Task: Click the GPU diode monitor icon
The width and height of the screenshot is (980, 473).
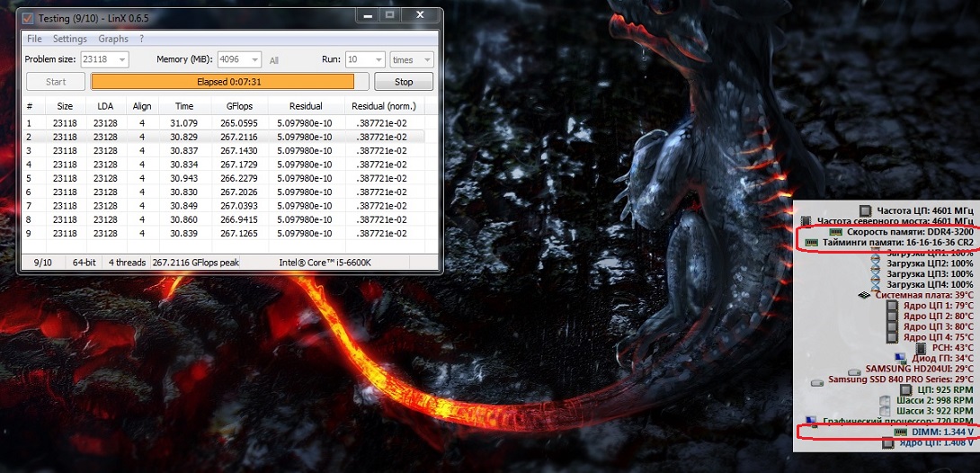Action: [902, 358]
